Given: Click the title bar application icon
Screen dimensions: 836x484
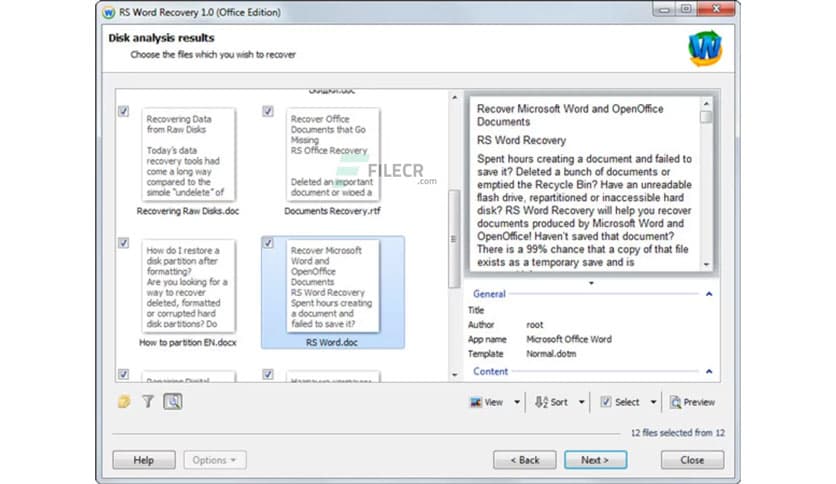Looking at the screenshot, I should coord(109,12).
